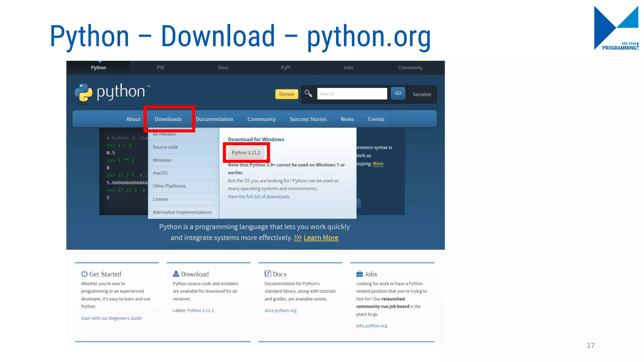
Task: Open the Downloads navigation menu
Action: 168,119
